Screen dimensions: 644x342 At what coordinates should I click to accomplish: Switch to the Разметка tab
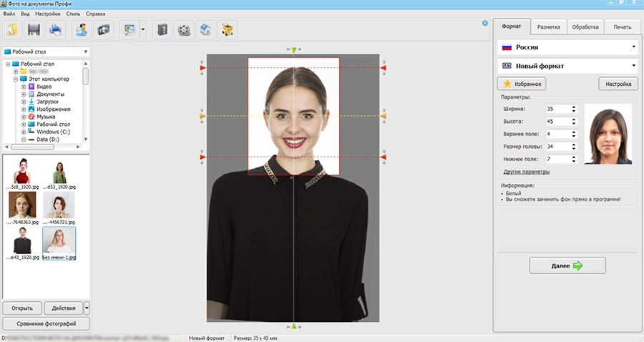pos(548,26)
